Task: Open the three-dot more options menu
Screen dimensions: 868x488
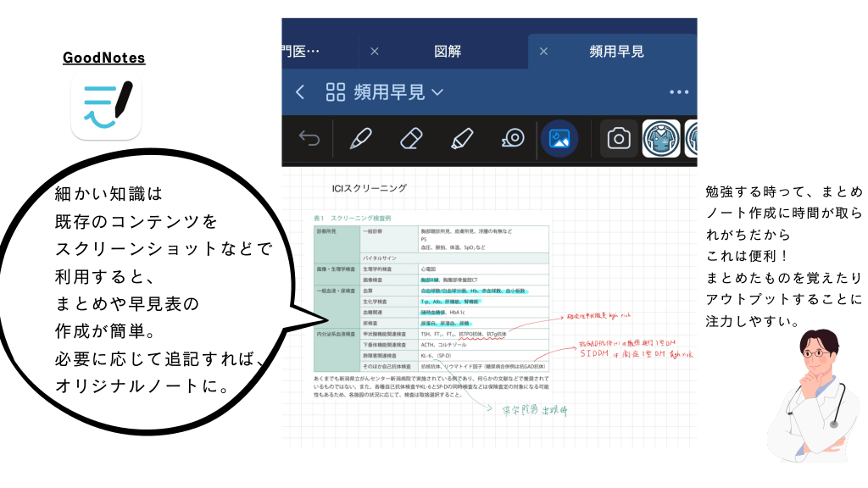Action: (679, 92)
